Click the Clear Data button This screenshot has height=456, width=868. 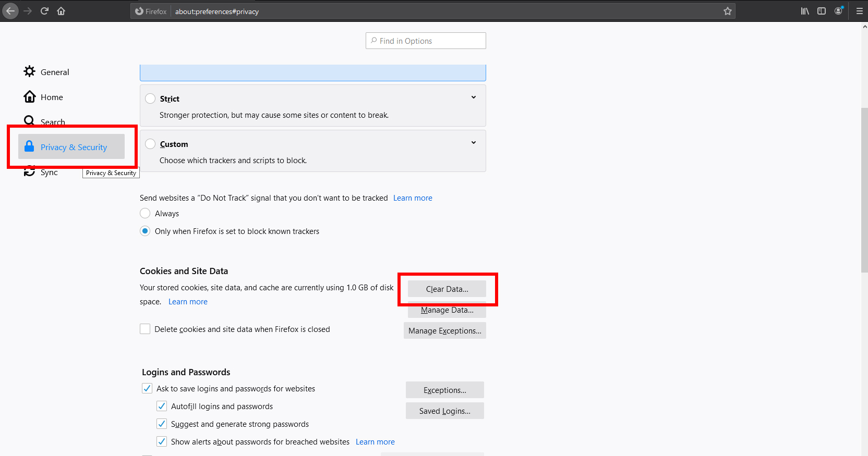(x=447, y=289)
